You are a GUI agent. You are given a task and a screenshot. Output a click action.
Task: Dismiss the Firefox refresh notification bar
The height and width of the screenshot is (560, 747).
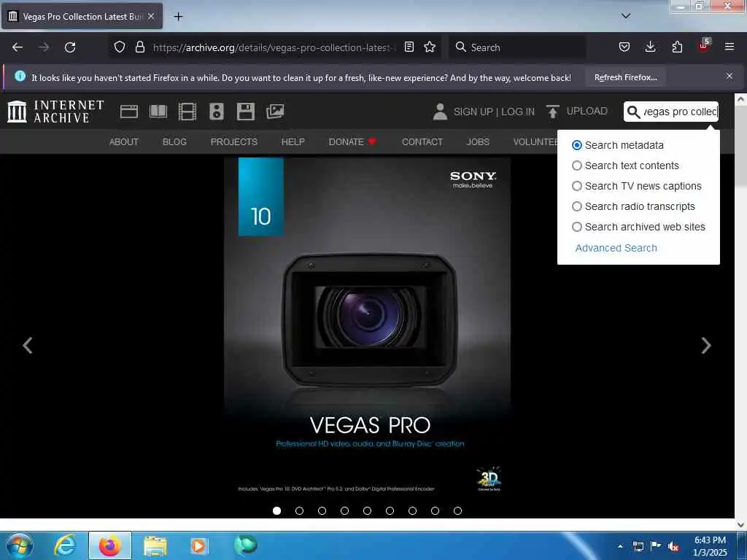[x=729, y=76]
